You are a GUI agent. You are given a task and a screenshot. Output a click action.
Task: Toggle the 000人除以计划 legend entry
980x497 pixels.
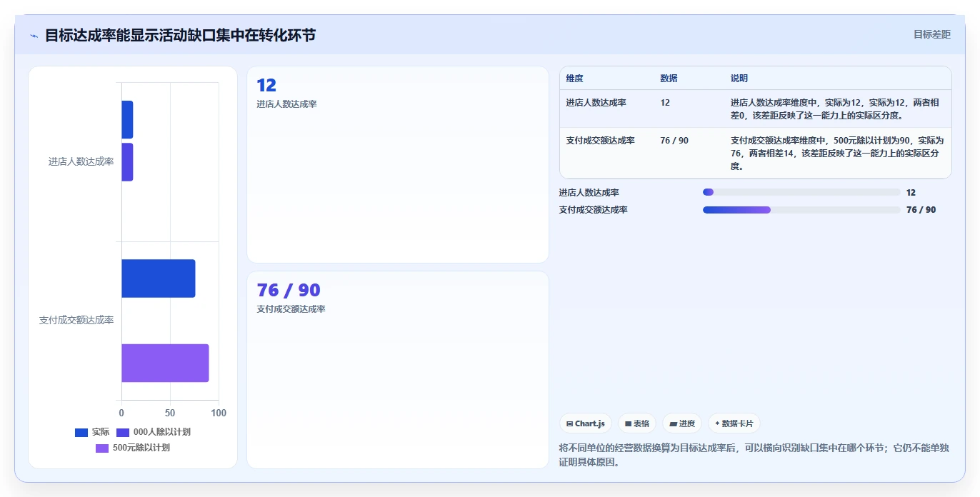tap(153, 432)
